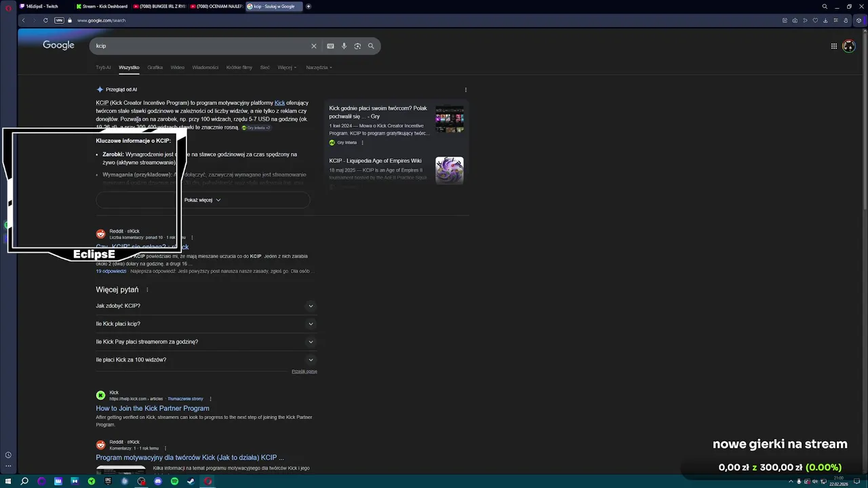Open three-dot menu next to Gry Interia source

(362, 142)
